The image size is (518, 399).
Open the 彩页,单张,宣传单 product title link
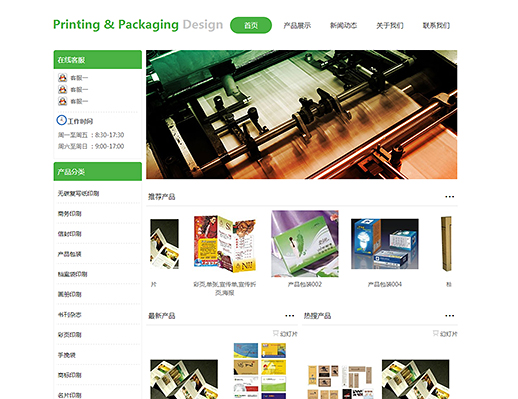tap(225, 288)
